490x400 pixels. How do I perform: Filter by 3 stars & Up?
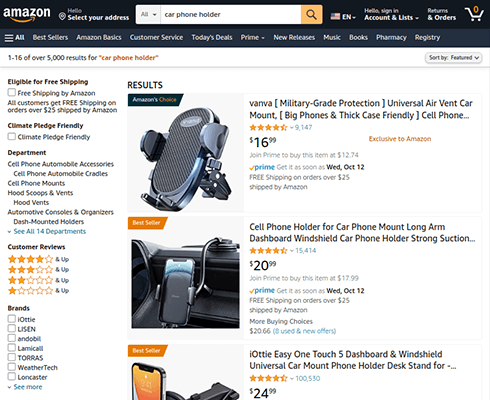[38, 270]
